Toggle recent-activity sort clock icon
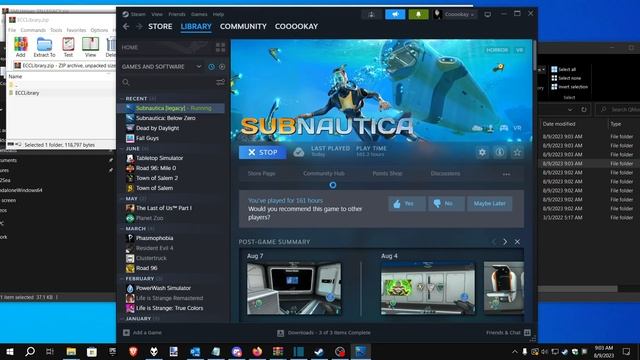This screenshot has height=360, width=640. tap(211, 67)
